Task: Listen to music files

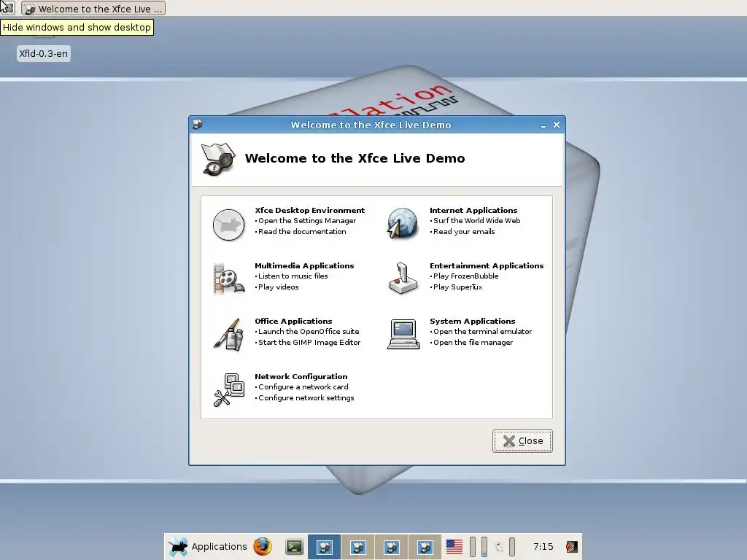Action: pos(293,276)
